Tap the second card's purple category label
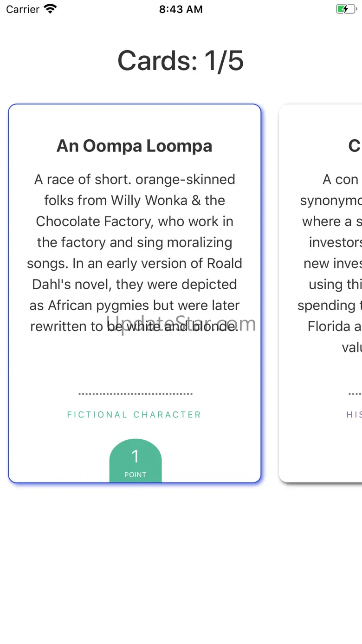Screen dimensions: 362x644 click(x=354, y=415)
